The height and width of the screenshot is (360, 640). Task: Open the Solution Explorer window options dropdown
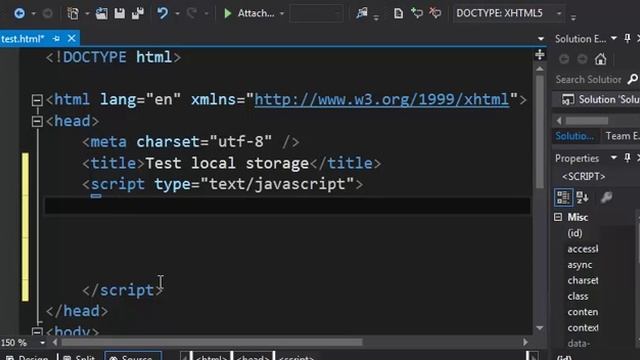point(613,38)
